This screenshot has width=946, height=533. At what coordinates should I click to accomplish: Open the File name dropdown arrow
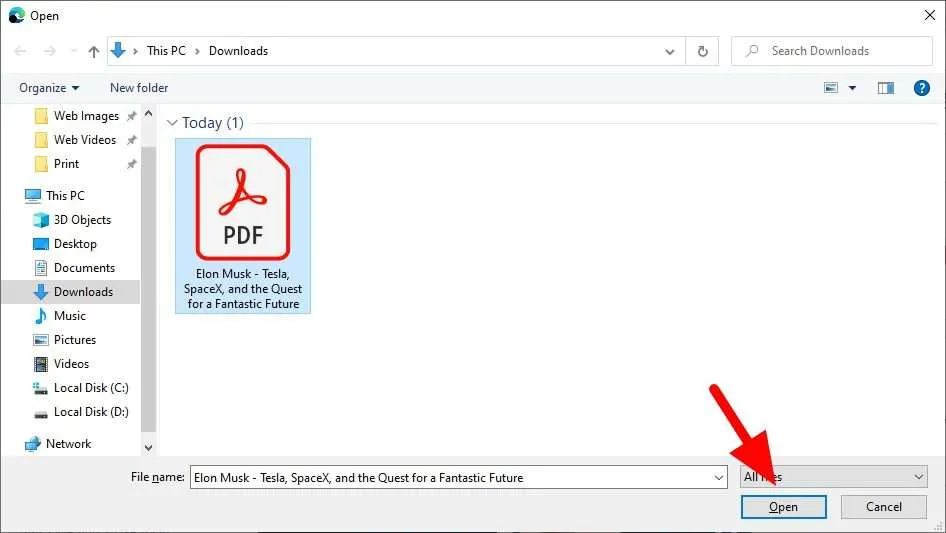tap(719, 477)
